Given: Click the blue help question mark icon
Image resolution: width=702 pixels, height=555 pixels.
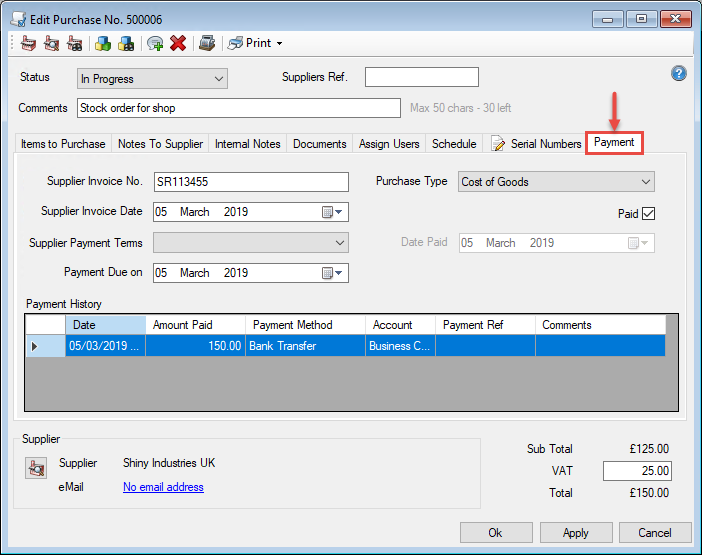Looking at the screenshot, I should pos(679,74).
